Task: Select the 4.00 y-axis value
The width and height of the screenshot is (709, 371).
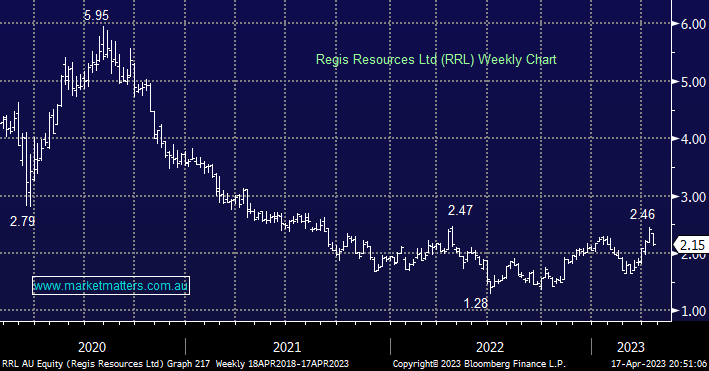Action: pos(694,139)
